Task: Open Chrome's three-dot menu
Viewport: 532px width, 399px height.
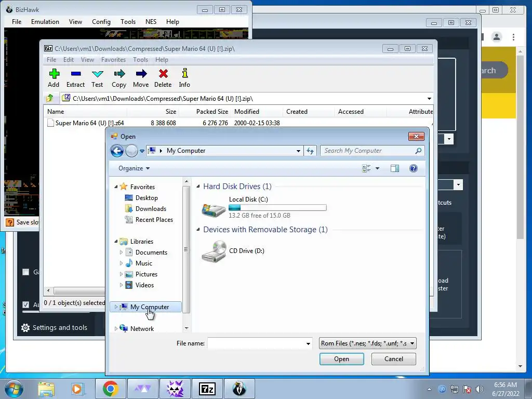Action: (513, 37)
